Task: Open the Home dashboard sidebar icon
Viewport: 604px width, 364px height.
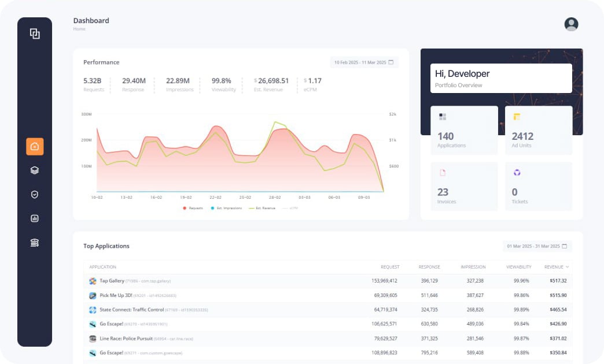Action: pyautogui.click(x=35, y=146)
